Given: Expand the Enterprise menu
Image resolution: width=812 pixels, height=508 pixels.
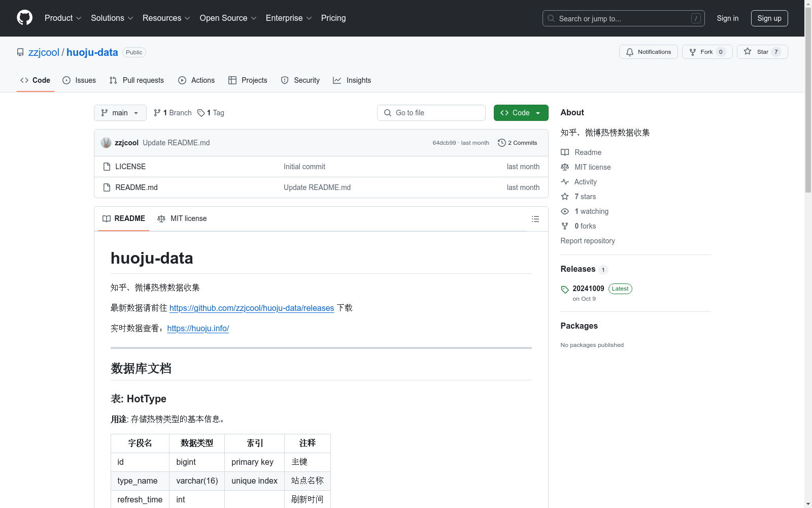Looking at the screenshot, I should pyautogui.click(x=289, y=18).
